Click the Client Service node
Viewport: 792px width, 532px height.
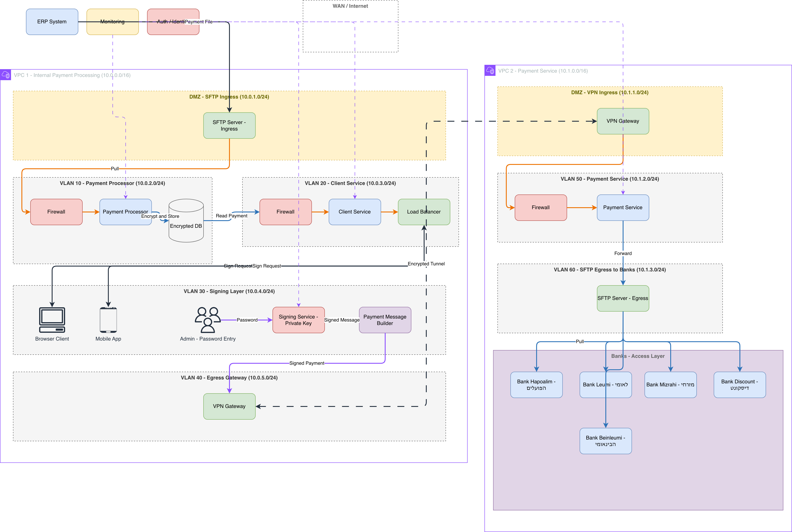(x=355, y=212)
